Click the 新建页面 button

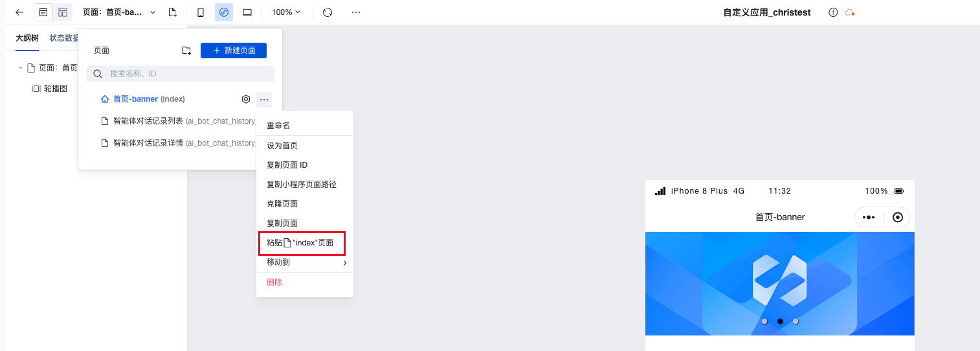coord(234,51)
